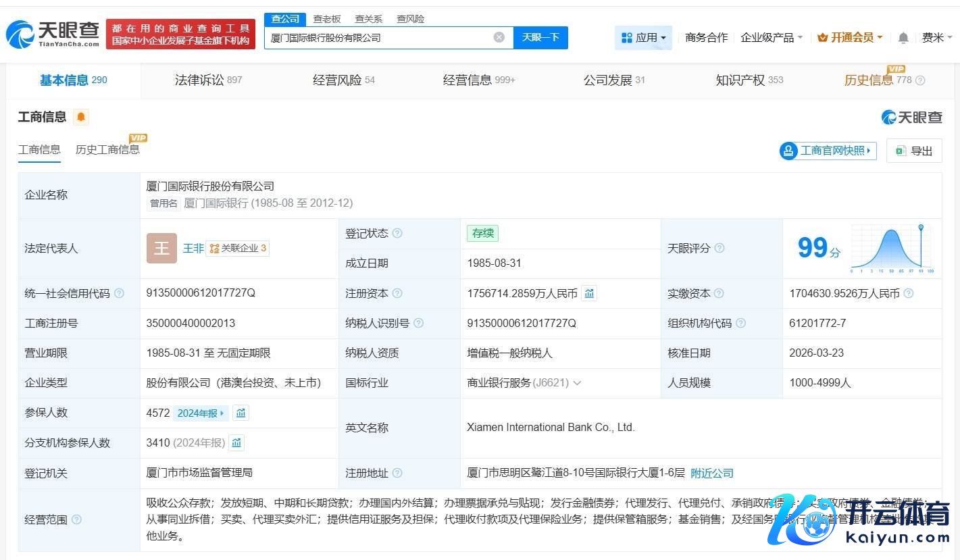This screenshot has width=960, height=560.
Task: Click the 导出 export button
Action: tap(914, 151)
